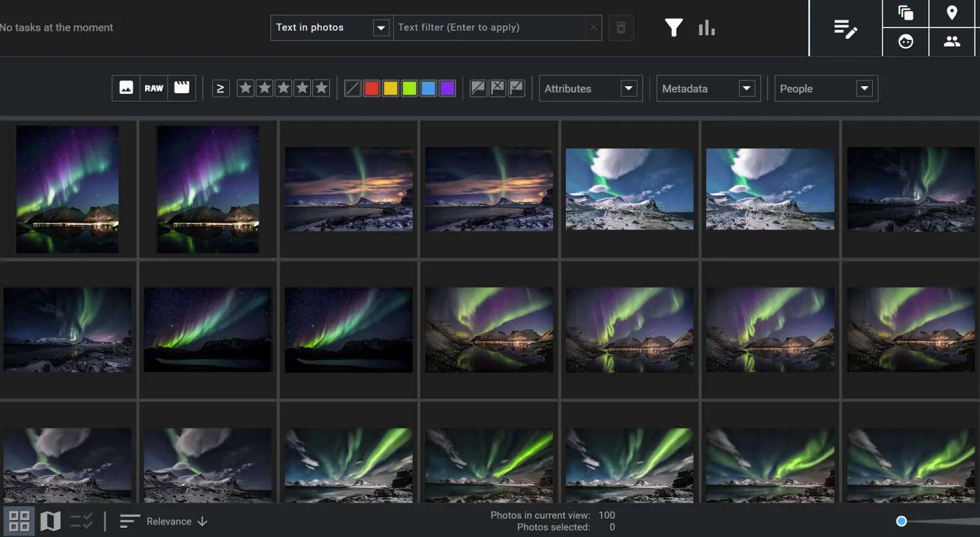The height and width of the screenshot is (537, 980).
Task: Reverse sort direction with the down arrow
Action: coord(203,521)
